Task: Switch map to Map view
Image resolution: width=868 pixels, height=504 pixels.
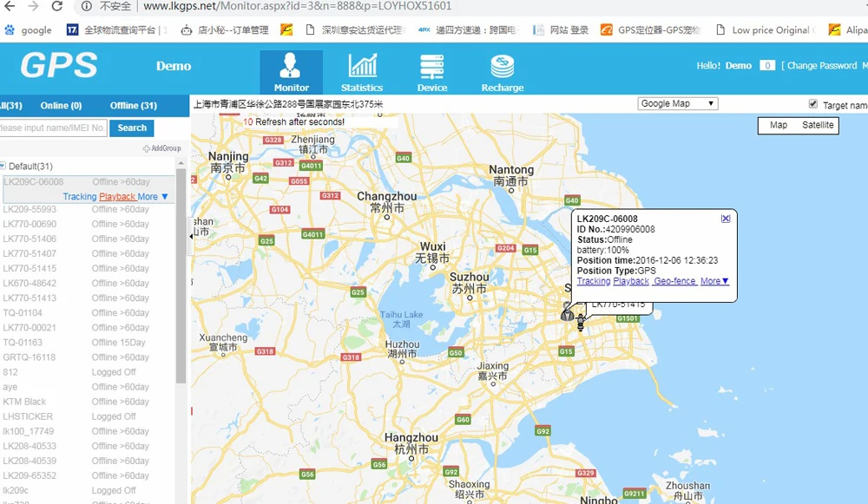Action: point(778,125)
